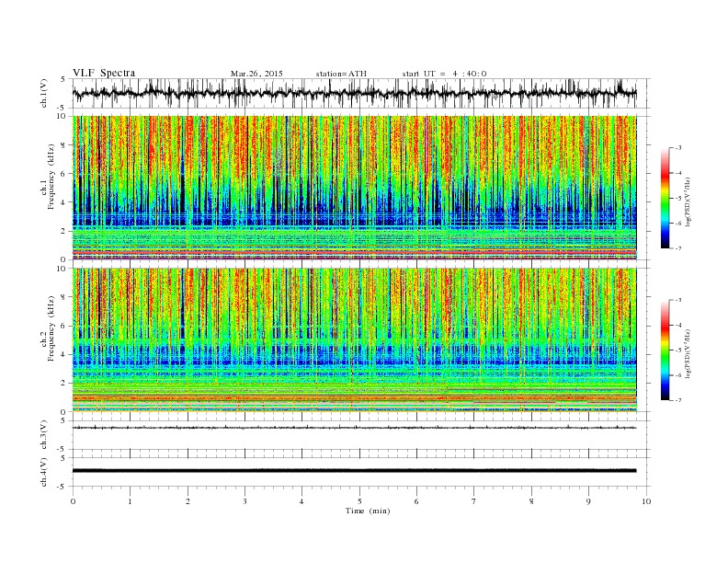Click the ch.3 voltage waveform trace
728x563 pixels.
(x=355, y=428)
